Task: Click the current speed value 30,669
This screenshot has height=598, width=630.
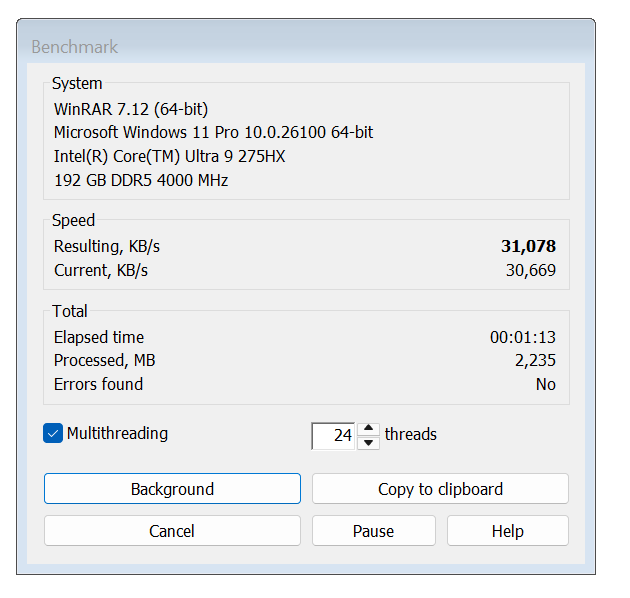Action: pos(531,270)
